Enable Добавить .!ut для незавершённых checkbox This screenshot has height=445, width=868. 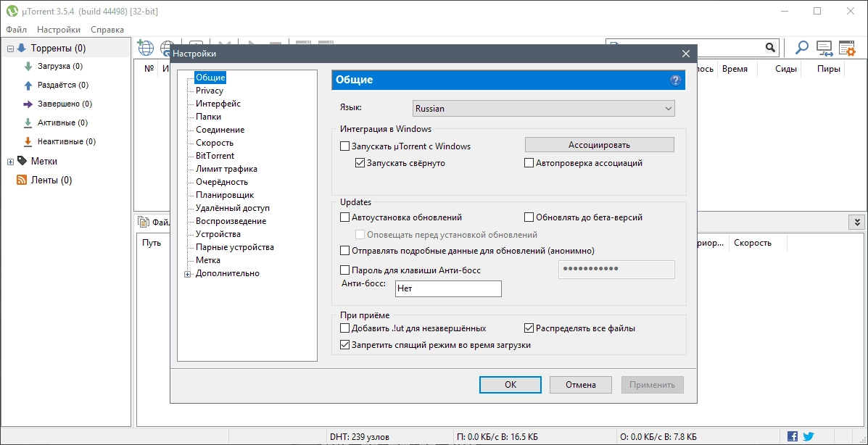pyautogui.click(x=345, y=328)
